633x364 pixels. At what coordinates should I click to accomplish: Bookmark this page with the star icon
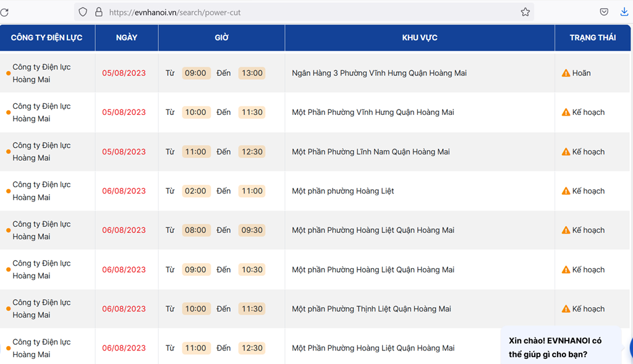pos(525,12)
